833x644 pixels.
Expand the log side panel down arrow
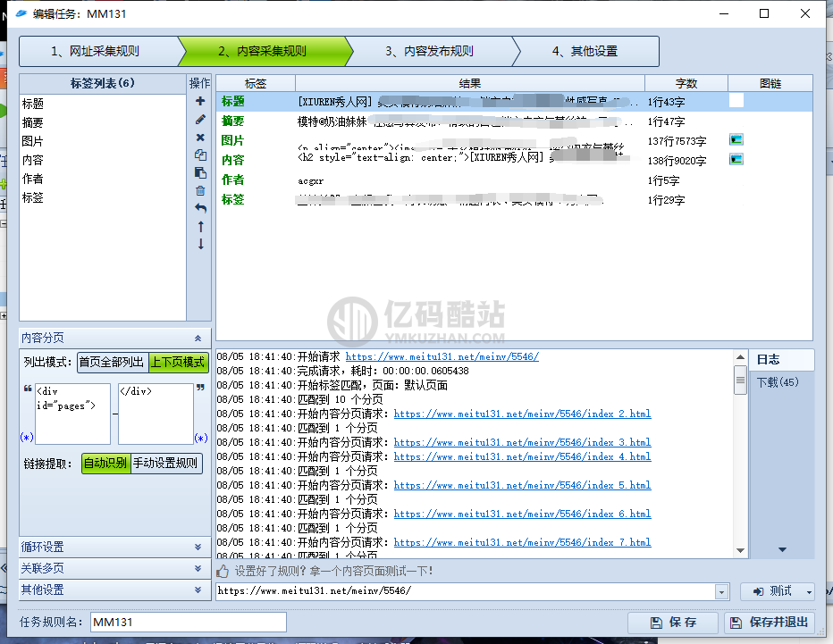tap(782, 549)
